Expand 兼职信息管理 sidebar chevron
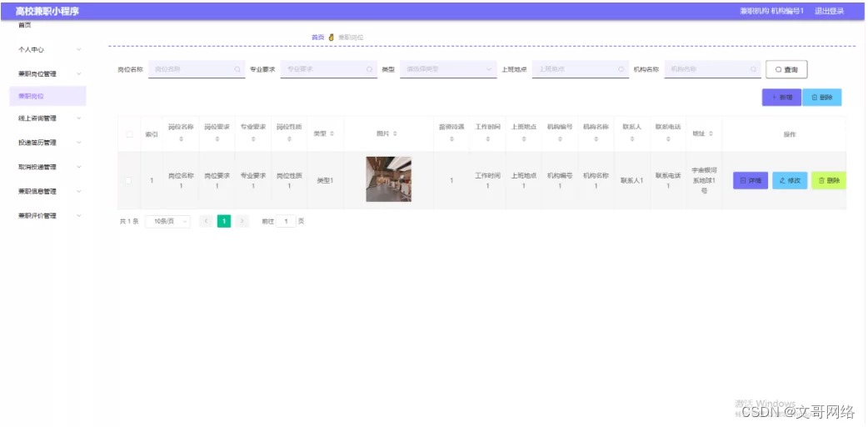The image size is (868, 427). point(78,191)
